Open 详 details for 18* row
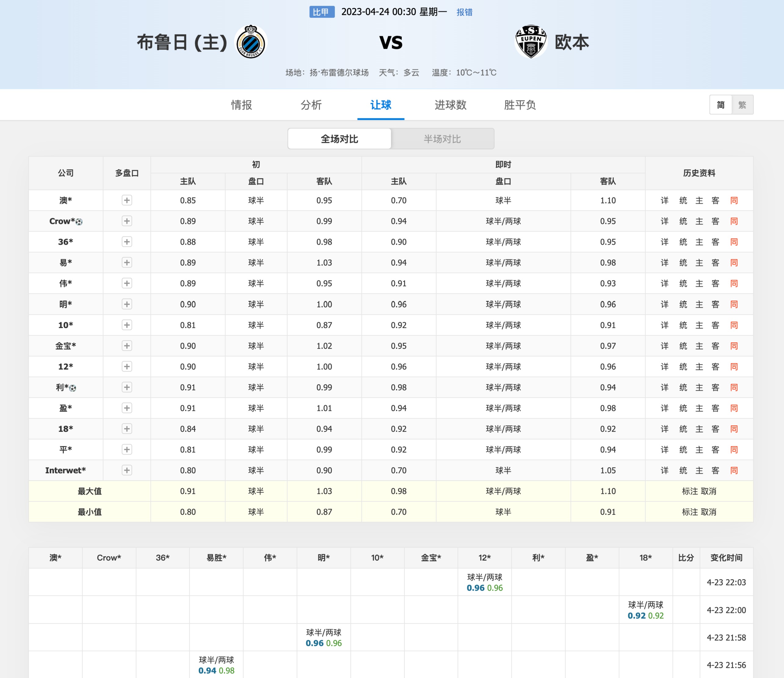 coord(665,429)
